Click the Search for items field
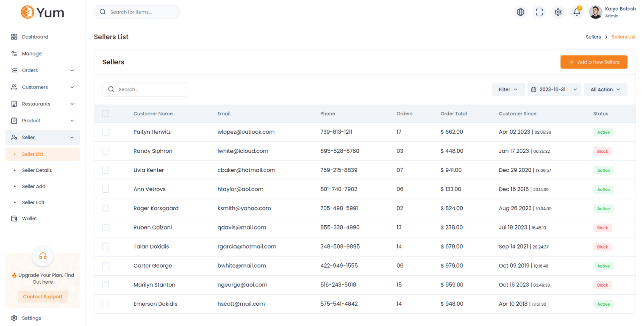Viewport: 644px width, 326px height. pos(137,12)
